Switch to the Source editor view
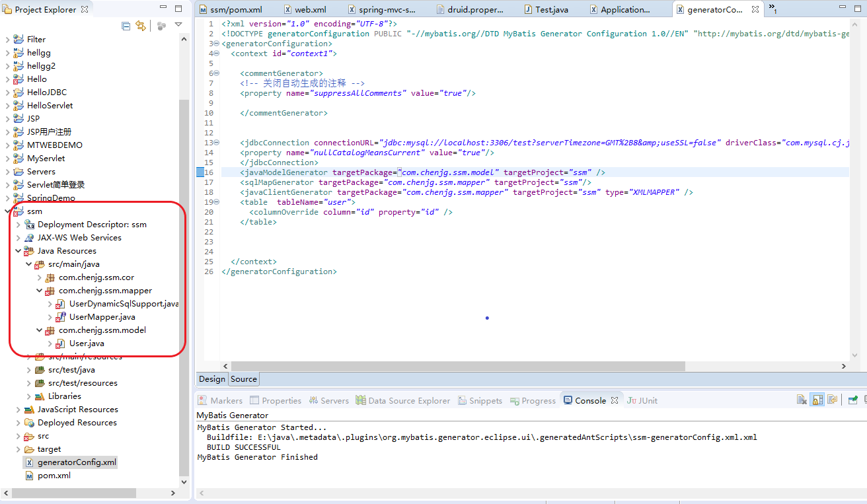The image size is (867, 504). tap(244, 379)
